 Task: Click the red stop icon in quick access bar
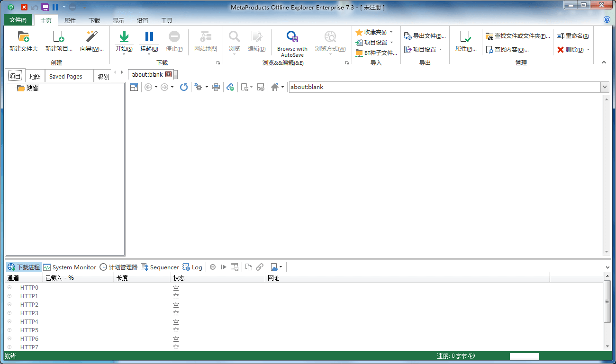24,7
